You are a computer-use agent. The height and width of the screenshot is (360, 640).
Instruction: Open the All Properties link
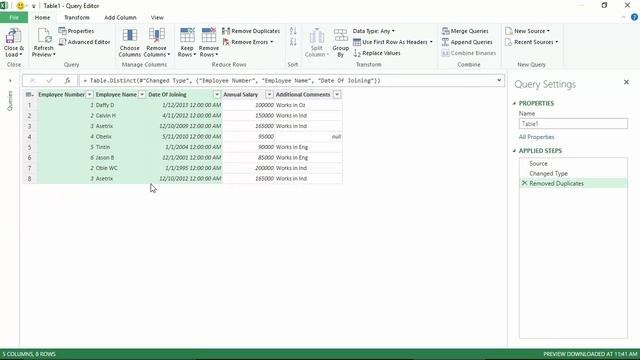point(536,137)
